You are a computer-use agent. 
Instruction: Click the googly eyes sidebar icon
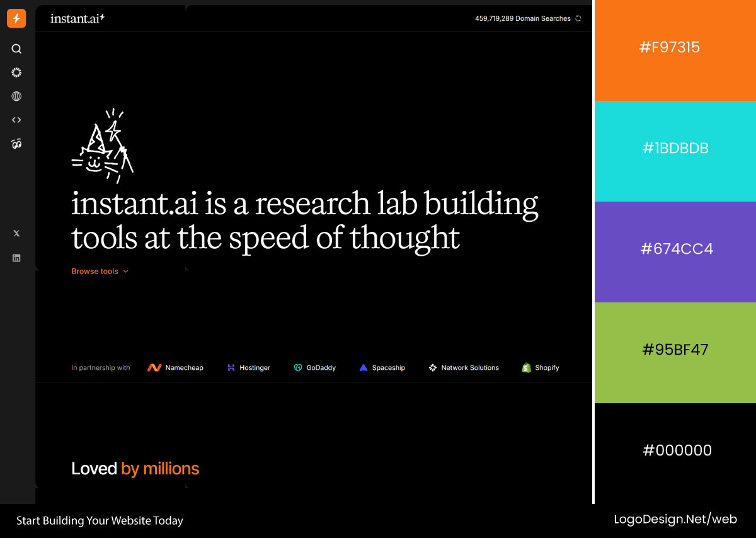(x=16, y=144)
